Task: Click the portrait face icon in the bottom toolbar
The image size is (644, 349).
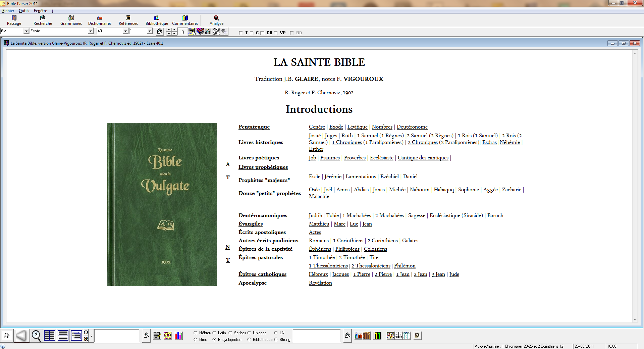Action: pos(417,336)
